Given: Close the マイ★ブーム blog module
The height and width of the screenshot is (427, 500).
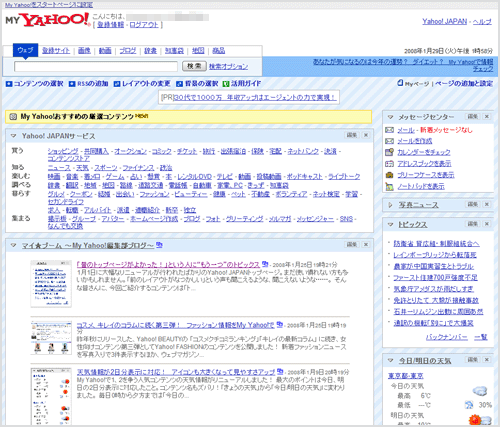Looking at the screenshot, I should point(366,245).
